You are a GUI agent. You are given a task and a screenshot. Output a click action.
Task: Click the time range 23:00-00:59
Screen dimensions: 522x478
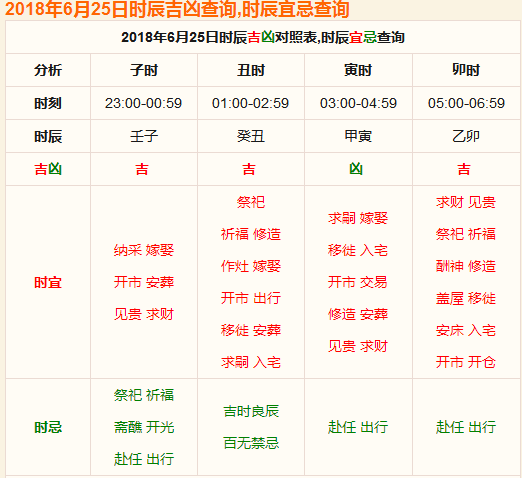pyautogui.click(x=144, y=103)
